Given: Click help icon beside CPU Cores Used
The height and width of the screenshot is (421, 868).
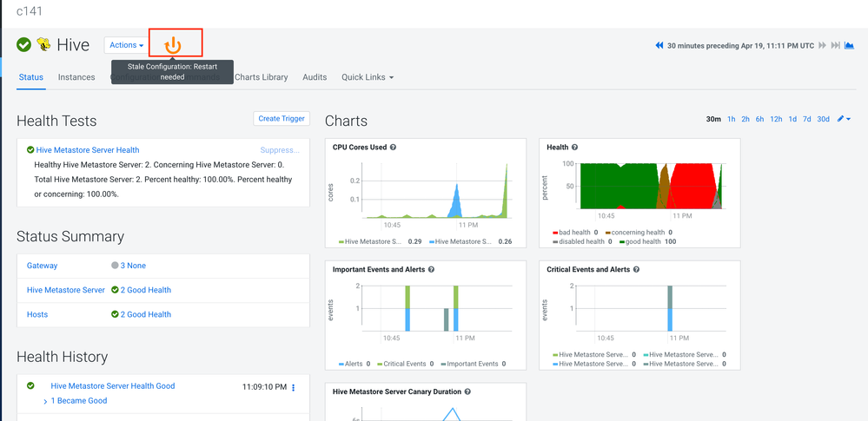Looking at the screenshot, I should (393, 148).
